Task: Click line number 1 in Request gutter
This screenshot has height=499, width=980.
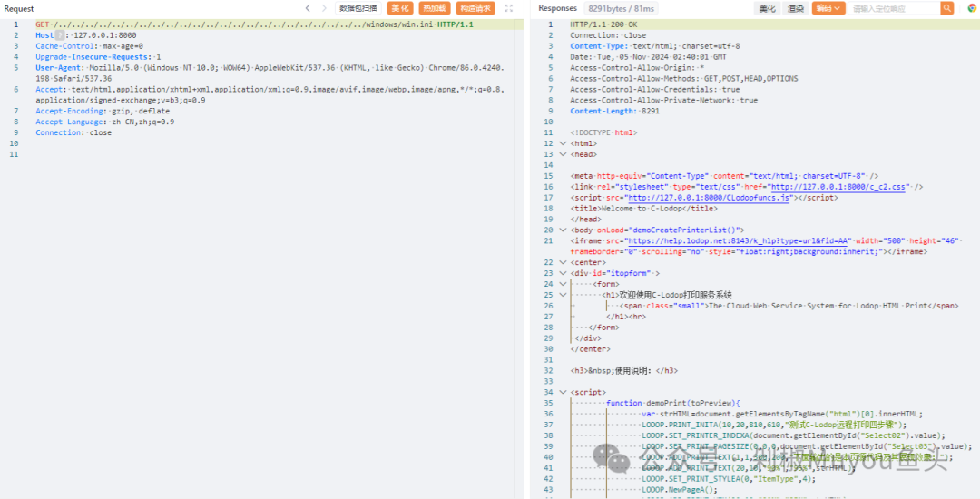Action: click(x=16, y=25)
